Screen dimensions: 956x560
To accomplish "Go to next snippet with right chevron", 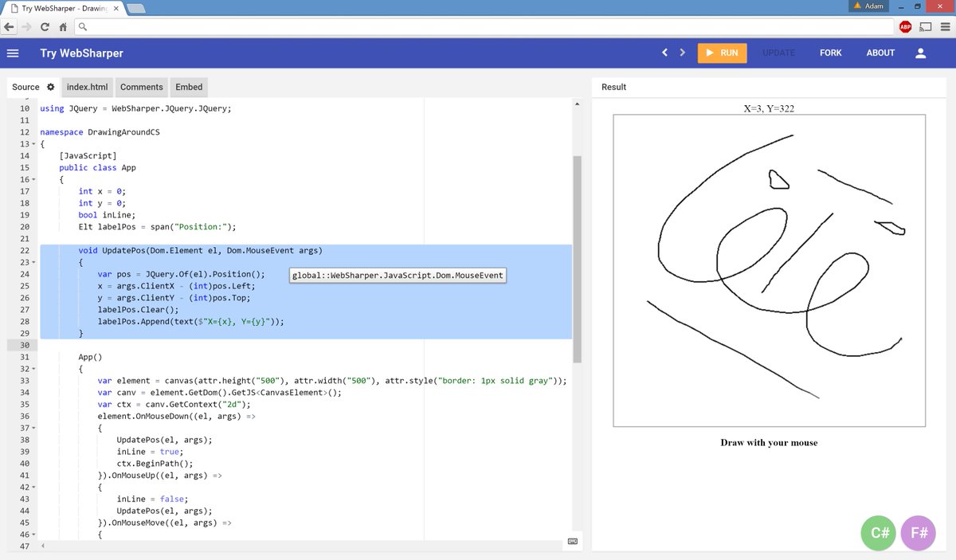I will (682, 53).
